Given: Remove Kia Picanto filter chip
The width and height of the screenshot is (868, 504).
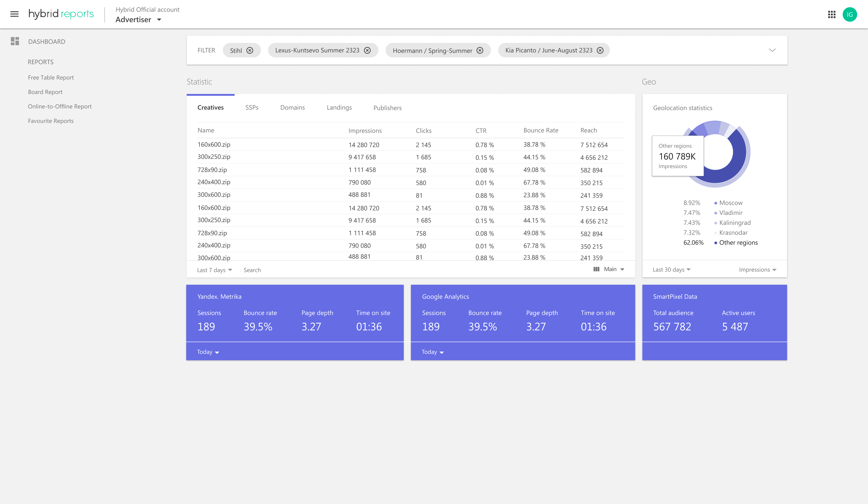Looking at the screenshot, I should tap(600, 51).
